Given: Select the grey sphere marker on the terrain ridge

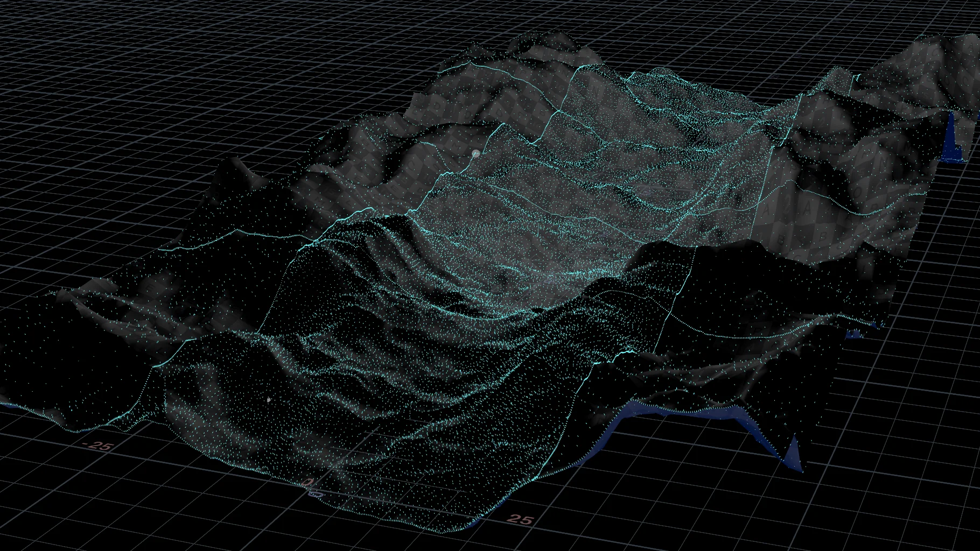Looking at the screenshot, I should (x=475, y=154).
